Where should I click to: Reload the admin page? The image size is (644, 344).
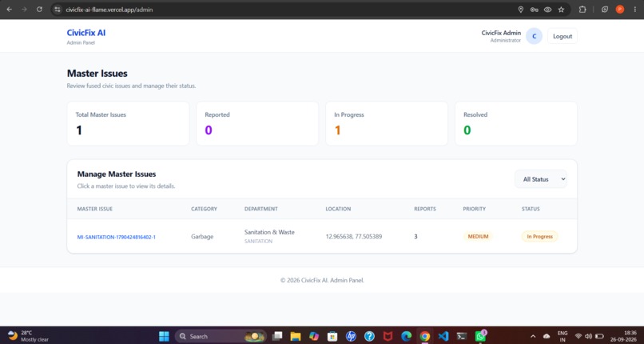click(x=39, y=9)
